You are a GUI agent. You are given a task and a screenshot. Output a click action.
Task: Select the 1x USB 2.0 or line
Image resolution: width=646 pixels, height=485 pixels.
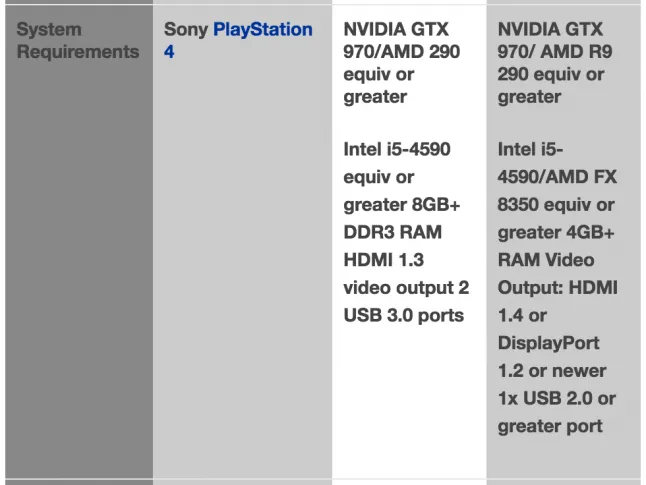coord(557,398)
